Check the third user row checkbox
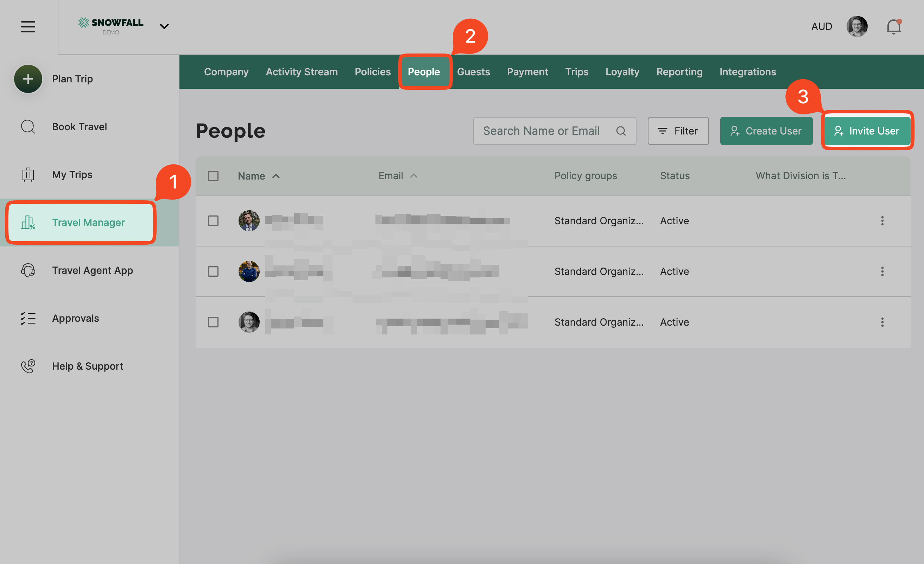 pos(213,322)
